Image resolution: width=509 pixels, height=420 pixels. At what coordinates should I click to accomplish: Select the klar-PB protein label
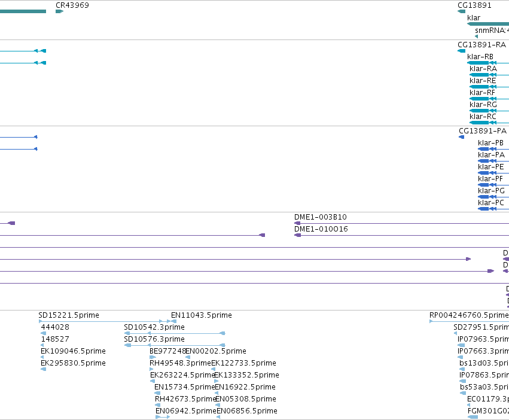click(x=491, y=143)
